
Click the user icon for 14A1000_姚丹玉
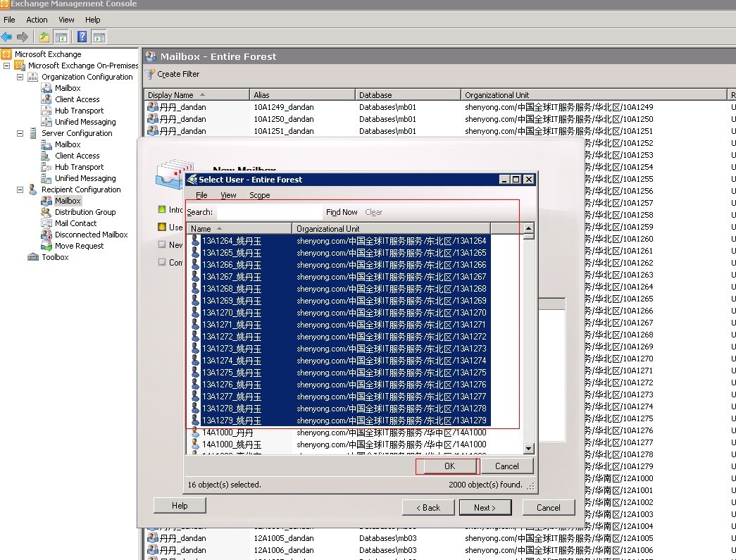coord(195,444)
